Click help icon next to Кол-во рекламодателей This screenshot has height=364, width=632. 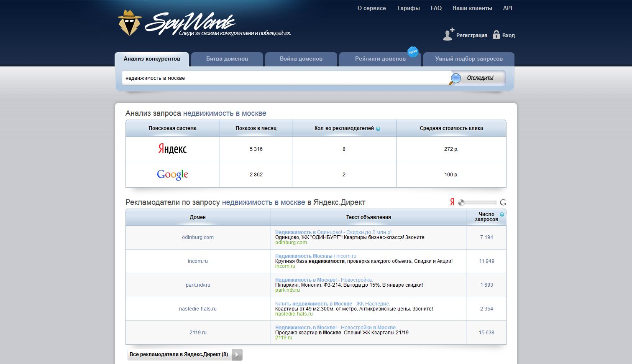[378, 129]
